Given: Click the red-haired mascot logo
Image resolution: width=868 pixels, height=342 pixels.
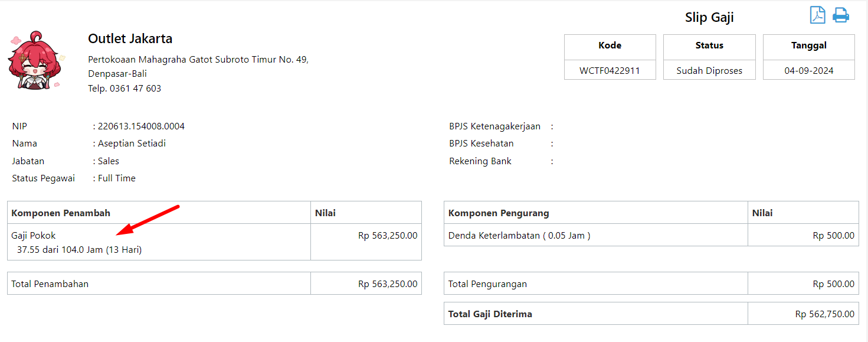Looking at the screenshot, I should pyautogui.click(x=34, y=61).
